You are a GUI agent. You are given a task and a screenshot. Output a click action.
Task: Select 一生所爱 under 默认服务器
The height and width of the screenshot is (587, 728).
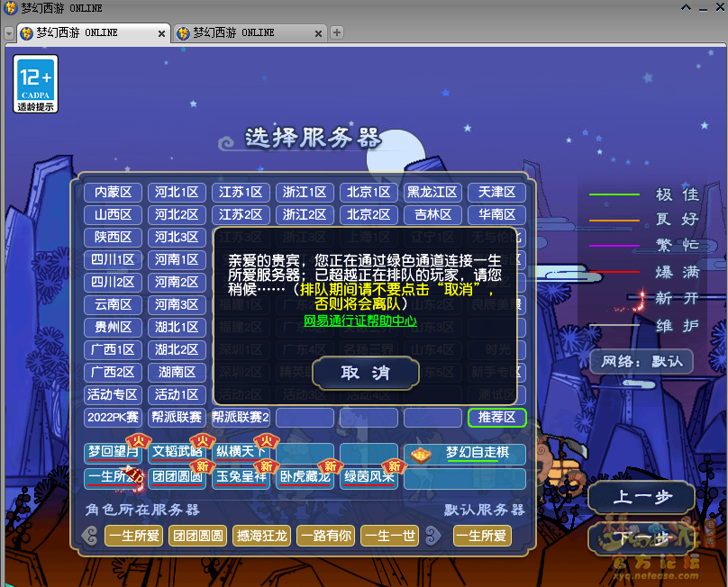482,536
